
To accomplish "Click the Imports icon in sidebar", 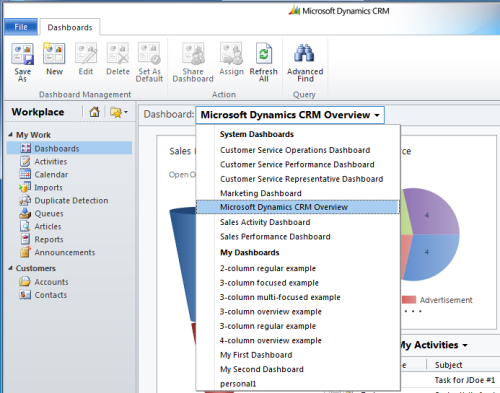I will [25, 187].
